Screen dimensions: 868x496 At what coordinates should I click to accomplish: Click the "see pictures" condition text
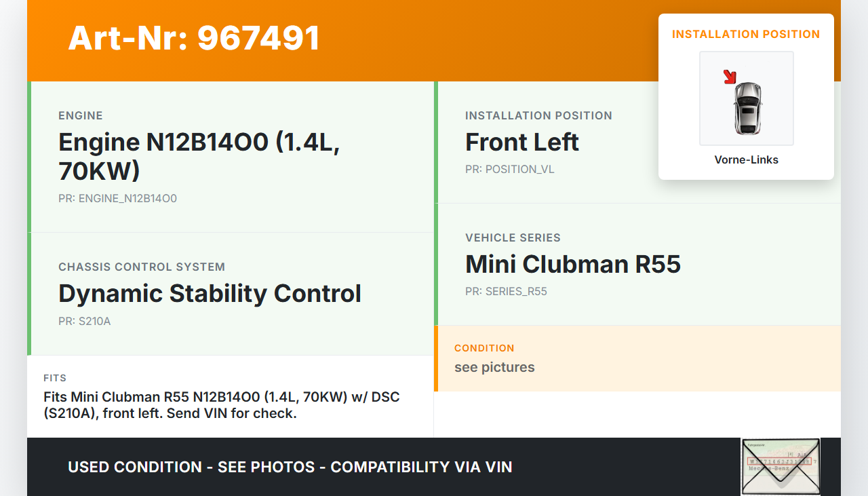coord(494,367)
